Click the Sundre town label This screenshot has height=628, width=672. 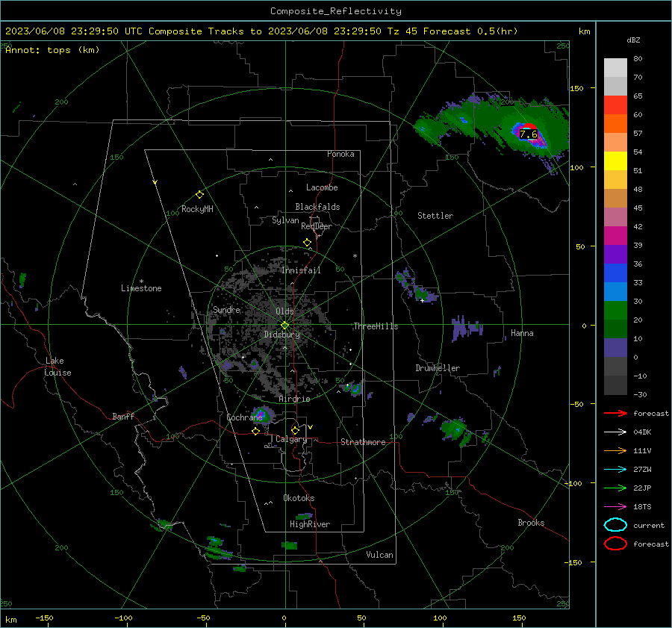point(226,309)
